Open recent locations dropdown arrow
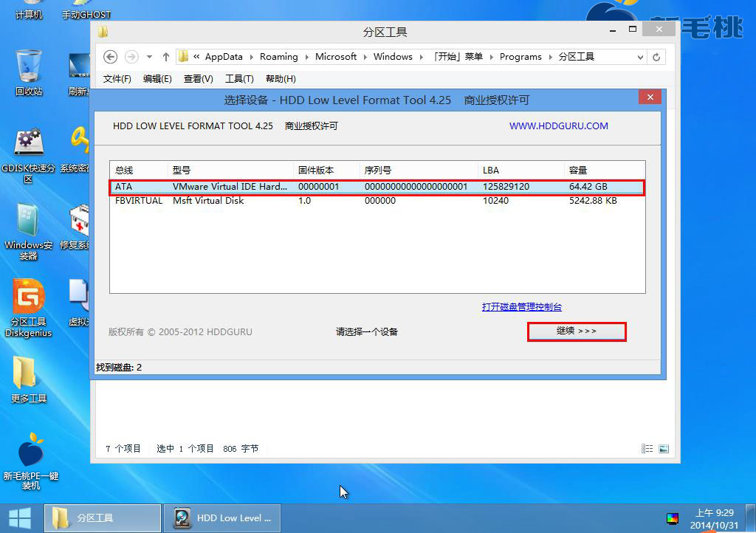The height and width of the screenshot is (533, 756). tap(149, 57)
